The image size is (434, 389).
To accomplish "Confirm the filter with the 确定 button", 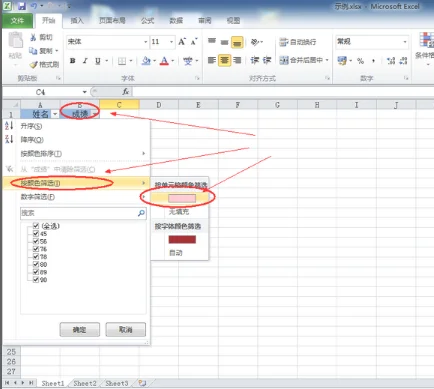I will coord(80,330).
